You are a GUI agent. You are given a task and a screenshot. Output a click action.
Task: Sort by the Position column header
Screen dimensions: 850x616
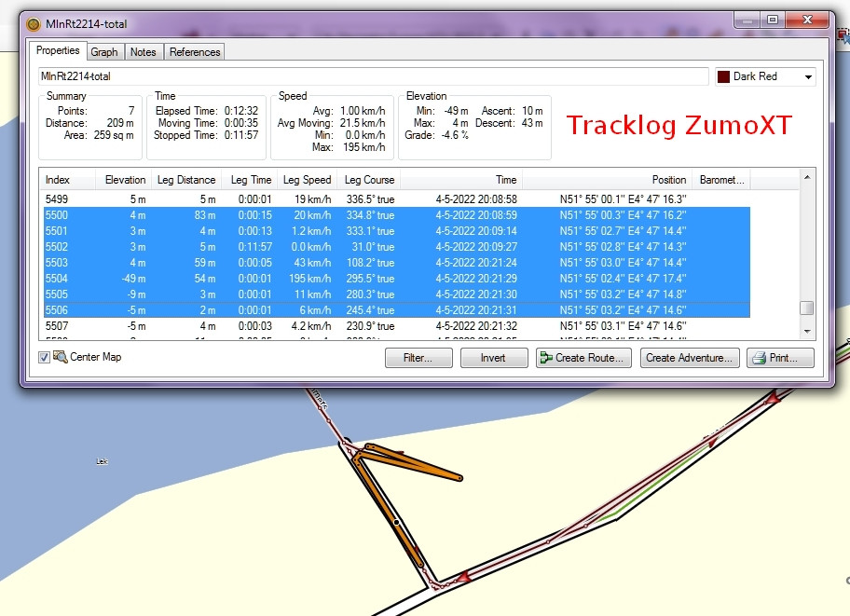(607, 180)
